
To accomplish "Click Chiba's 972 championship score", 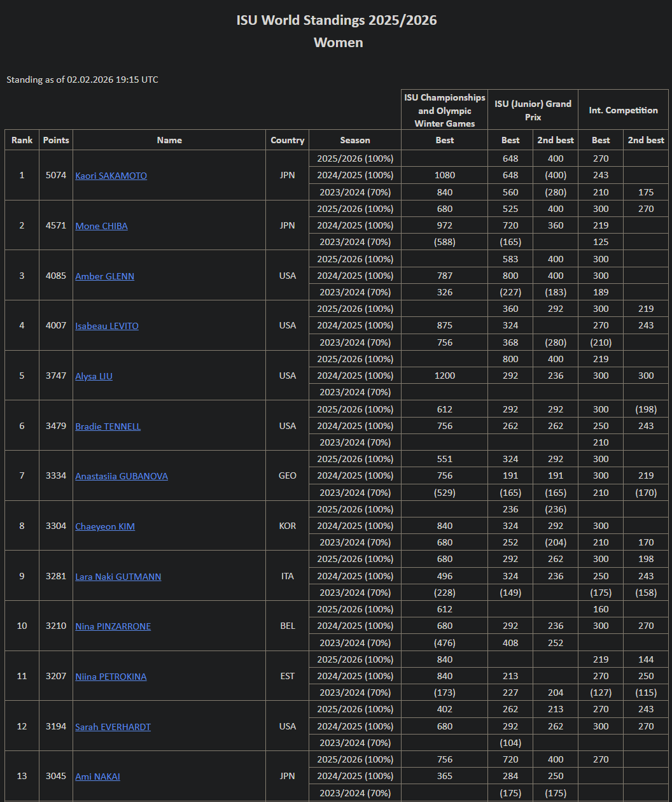I will tap(445, 225).
